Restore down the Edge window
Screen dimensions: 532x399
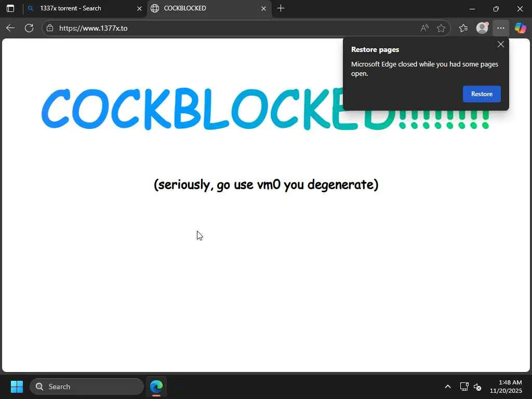point(496,9)
